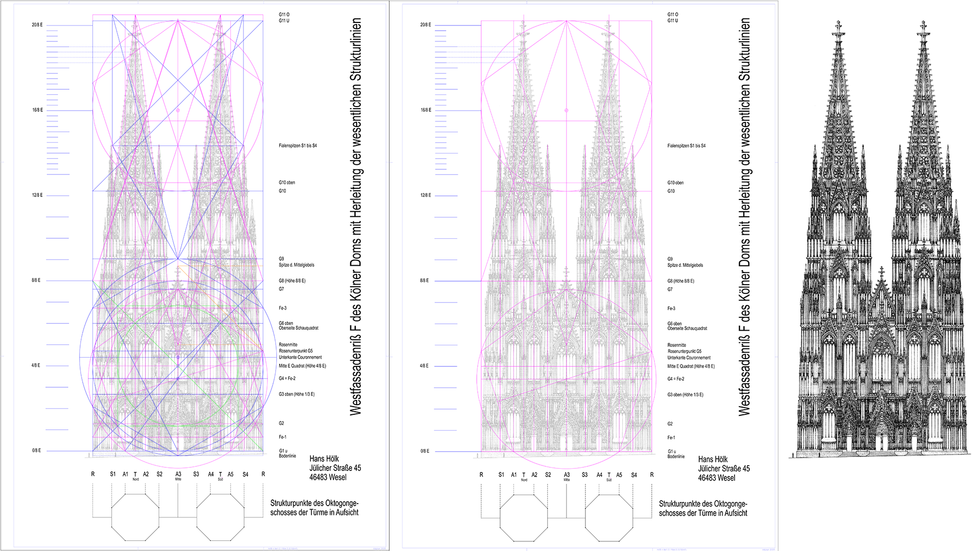Click the 'G11 O' label in middle drawing
This screenshot has height=551, width=980.
tap(673, 15)
